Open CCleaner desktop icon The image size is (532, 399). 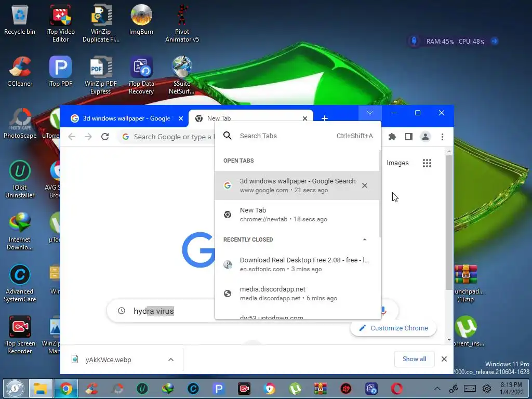tap(20, 71)
